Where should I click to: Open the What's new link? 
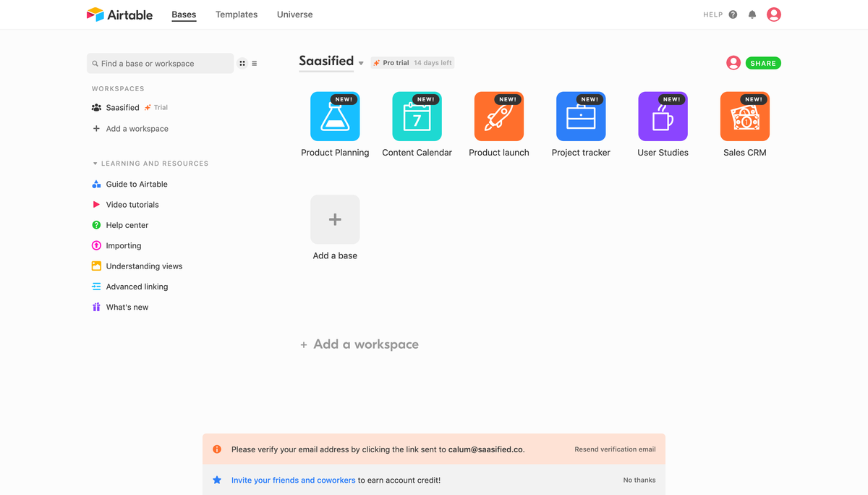(127, 308)
